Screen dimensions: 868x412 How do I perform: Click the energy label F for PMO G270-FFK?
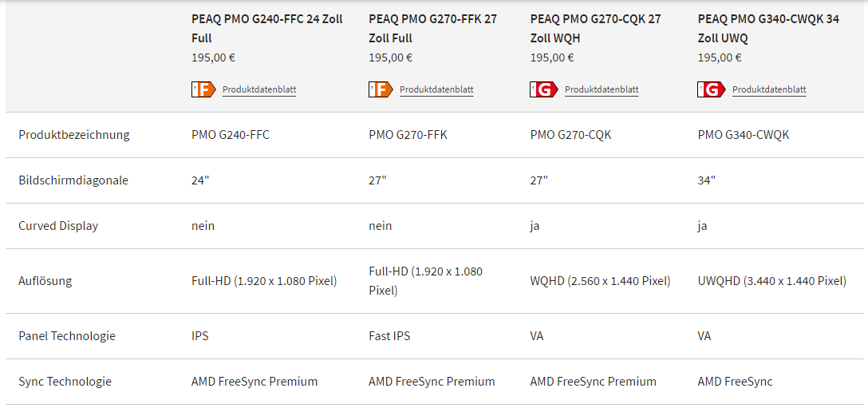(x=381, y=89)
